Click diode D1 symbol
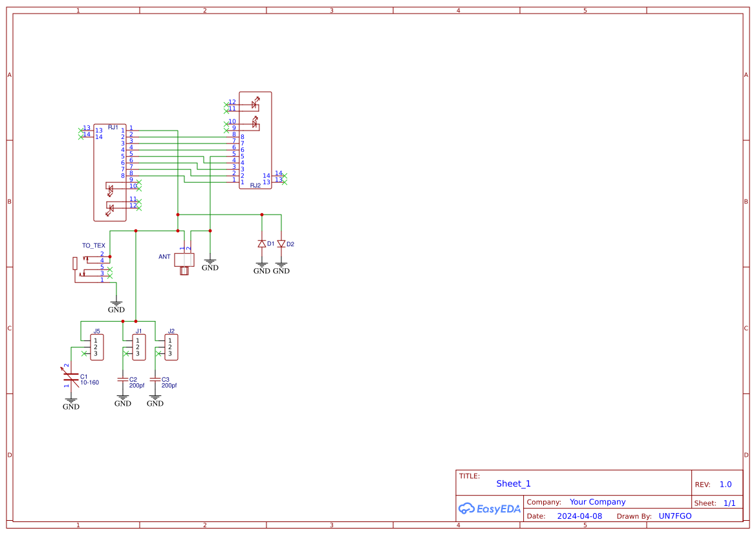This screenshot has height=535, width=756. (x=261, y=244)
